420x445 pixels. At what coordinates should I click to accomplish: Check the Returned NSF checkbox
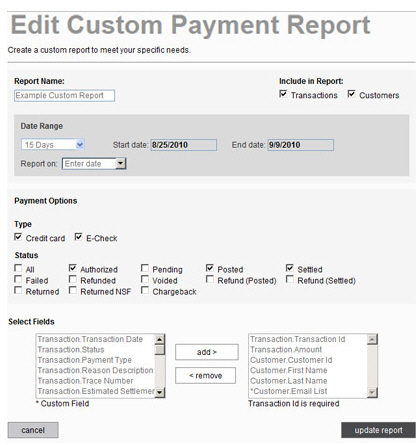tap(73, 290)
